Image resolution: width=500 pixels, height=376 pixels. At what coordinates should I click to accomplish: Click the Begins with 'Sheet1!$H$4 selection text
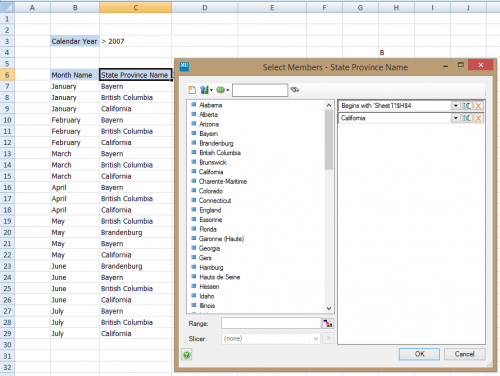coord(376,106)
